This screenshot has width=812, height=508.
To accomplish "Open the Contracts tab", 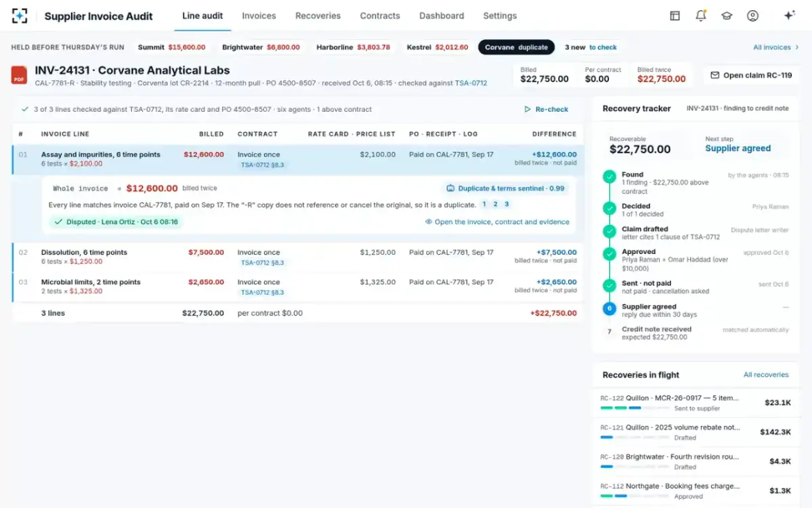I will (380, 16).
